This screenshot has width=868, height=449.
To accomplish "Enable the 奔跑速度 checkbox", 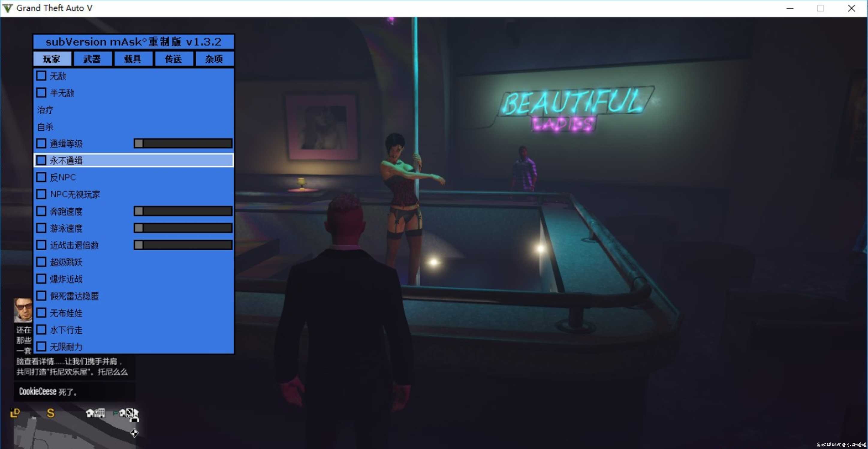I will pos(41,211).
